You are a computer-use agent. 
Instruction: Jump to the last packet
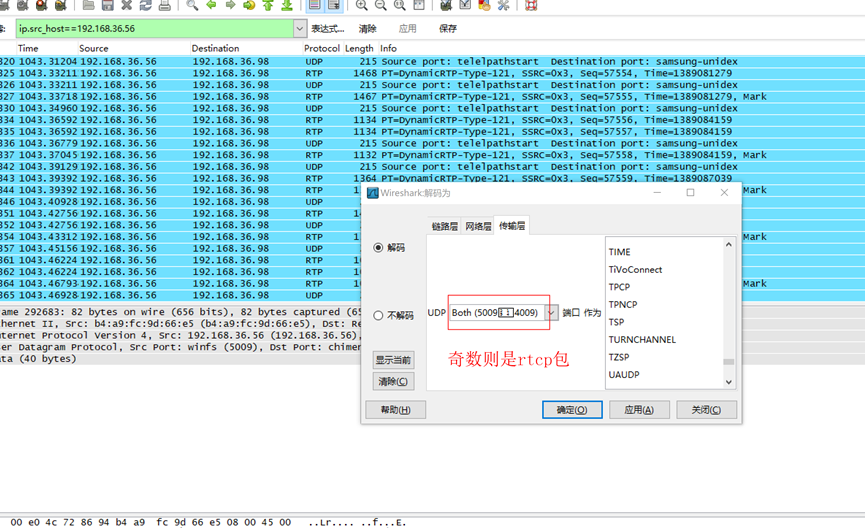pyautogui.click(x=287, y=5)
